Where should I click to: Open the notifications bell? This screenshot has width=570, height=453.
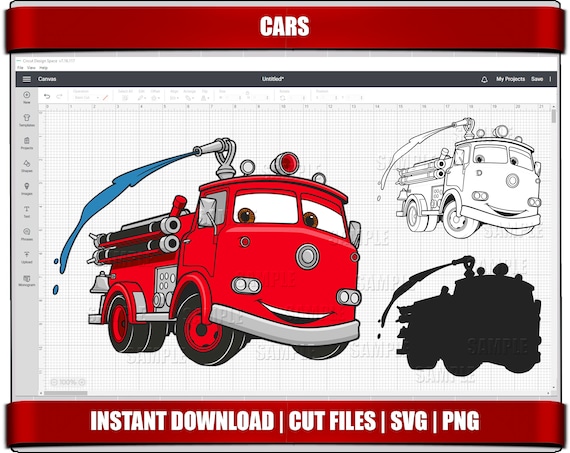click(x=484, y=79)
